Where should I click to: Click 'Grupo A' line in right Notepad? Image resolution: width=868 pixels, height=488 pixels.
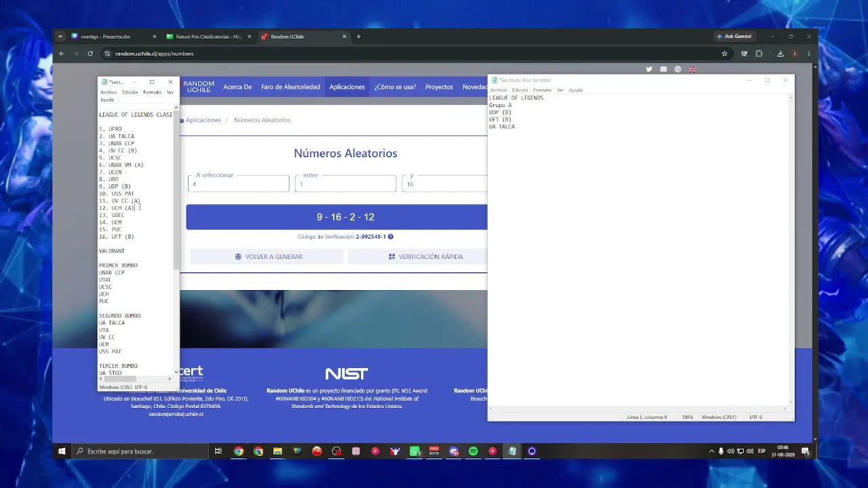click(x=500, y=105)
